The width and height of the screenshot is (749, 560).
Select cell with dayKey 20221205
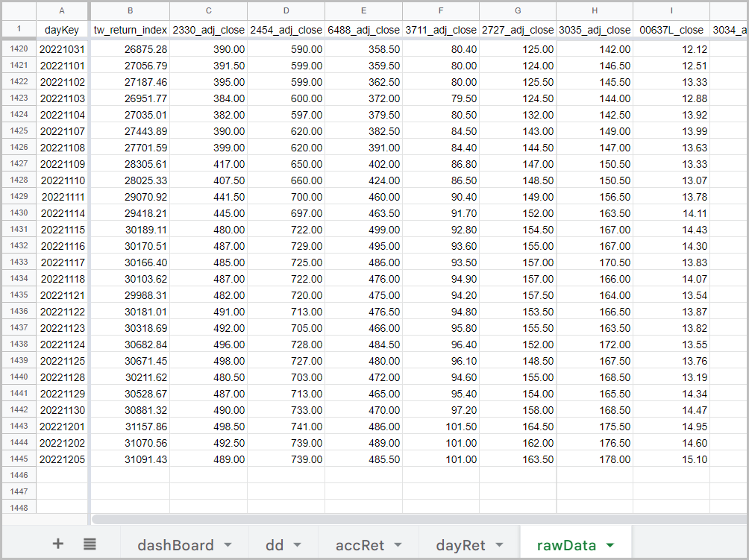point(63,459)
